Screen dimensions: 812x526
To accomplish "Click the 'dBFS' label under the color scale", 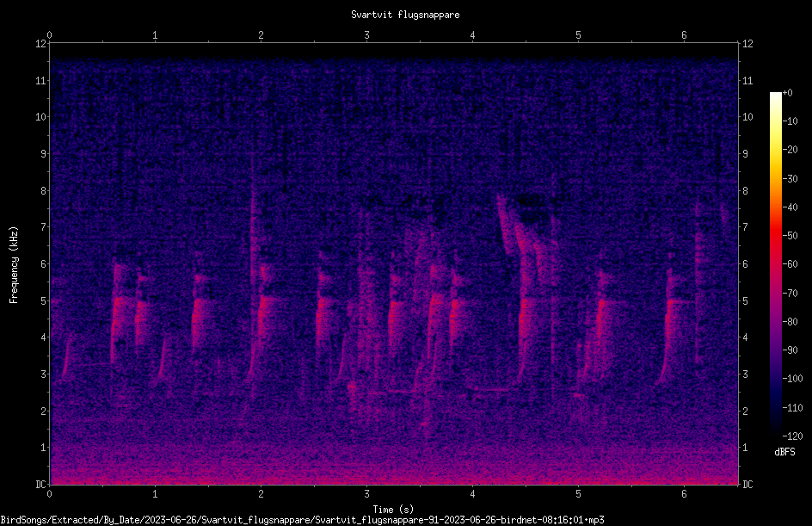I will pyautogui.click(x=784, y=452).
